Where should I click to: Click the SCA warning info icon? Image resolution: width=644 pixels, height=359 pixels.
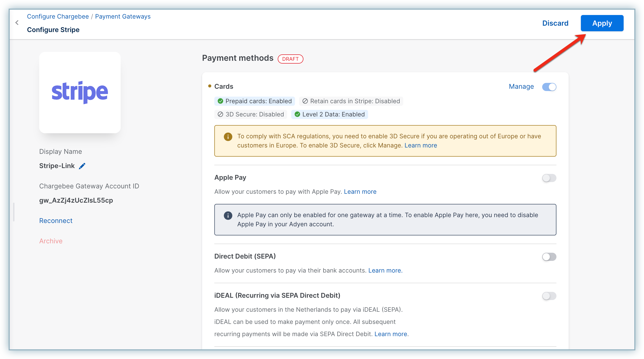pos(228,137)
